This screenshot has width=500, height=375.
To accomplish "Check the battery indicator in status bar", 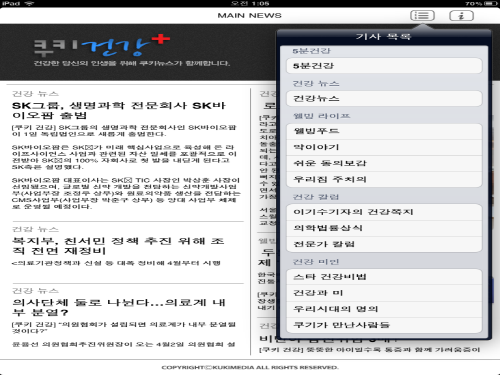I will click(x=491, y=3).
